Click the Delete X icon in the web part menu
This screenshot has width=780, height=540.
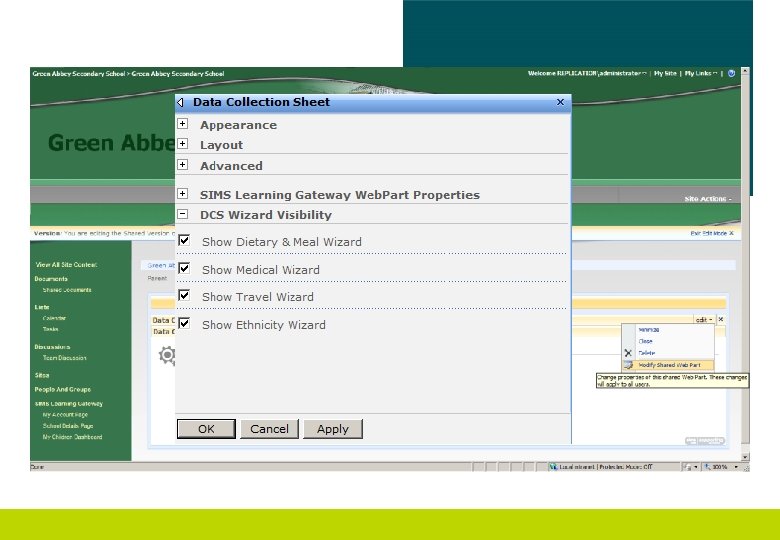[x=628, y=353]
